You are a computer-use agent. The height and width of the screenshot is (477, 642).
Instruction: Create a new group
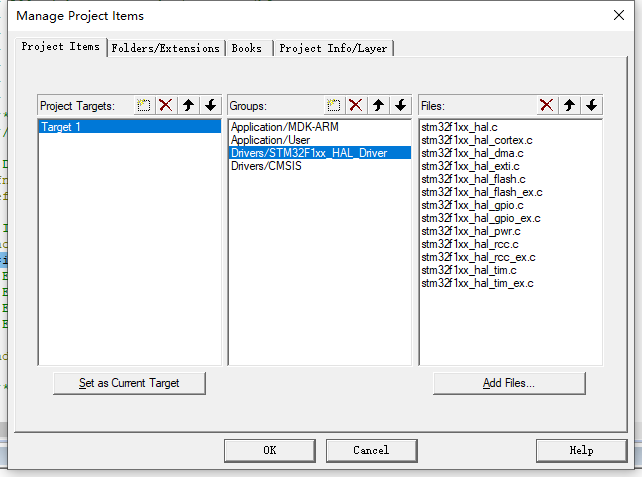pos(334,106)
